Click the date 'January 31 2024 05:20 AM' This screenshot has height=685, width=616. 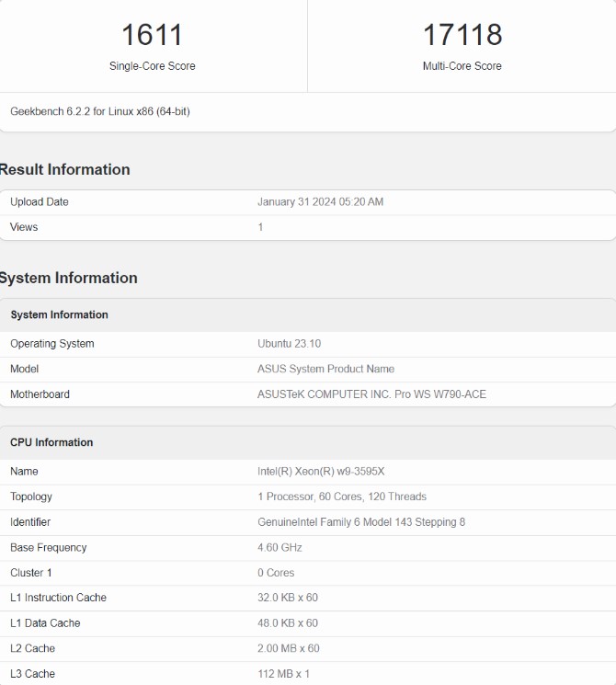(320, 202)
